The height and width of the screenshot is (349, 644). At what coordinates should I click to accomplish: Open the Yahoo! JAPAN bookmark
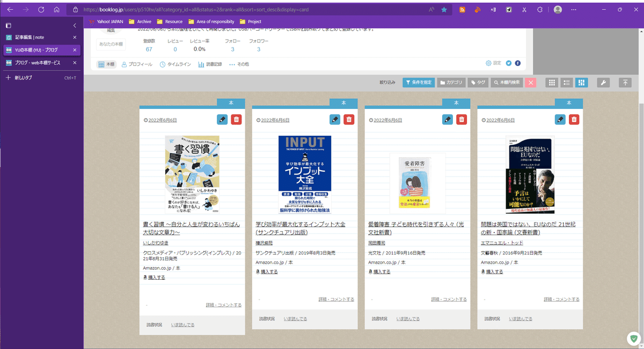[x=106, y=21]
